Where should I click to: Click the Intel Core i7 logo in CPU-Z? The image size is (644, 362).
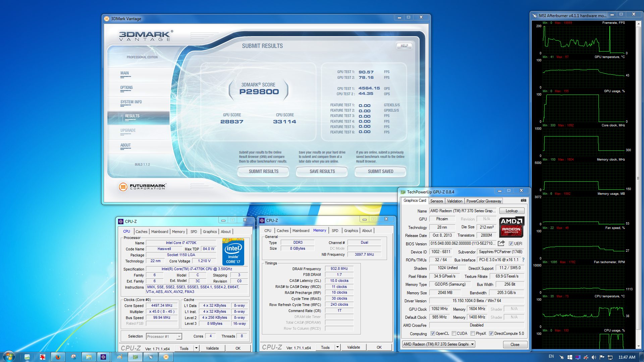point(233,252)
